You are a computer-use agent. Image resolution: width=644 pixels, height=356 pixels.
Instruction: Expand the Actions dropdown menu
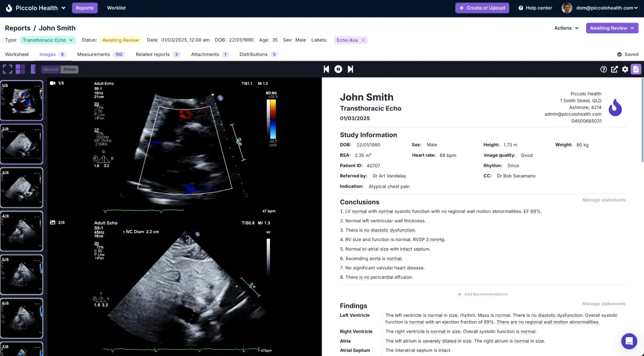coord(566,28)
